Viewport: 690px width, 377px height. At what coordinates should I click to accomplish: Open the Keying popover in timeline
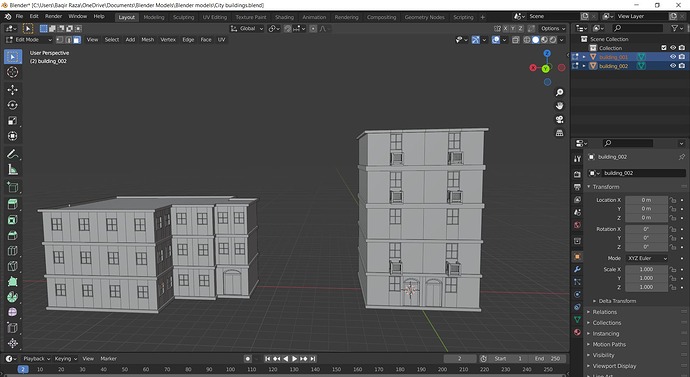[x=65, y=359]
